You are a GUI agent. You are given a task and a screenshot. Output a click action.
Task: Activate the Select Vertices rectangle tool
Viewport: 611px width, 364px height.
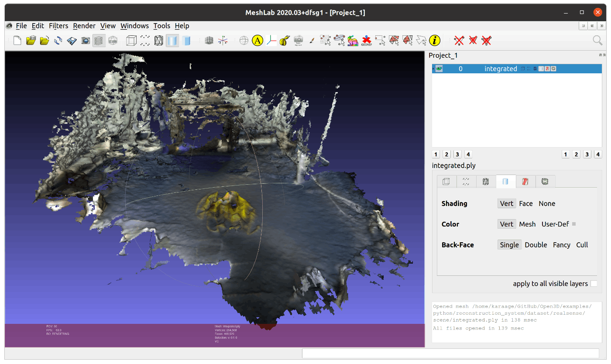(x=380, y=41)
